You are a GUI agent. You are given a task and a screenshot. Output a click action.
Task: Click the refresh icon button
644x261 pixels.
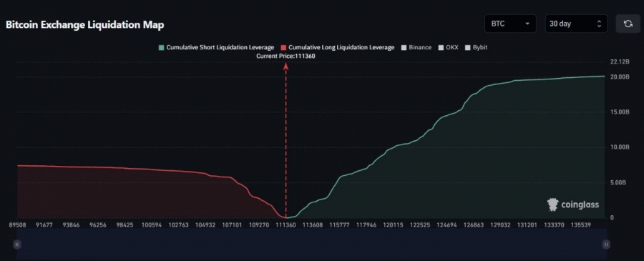tap(628, 24)
